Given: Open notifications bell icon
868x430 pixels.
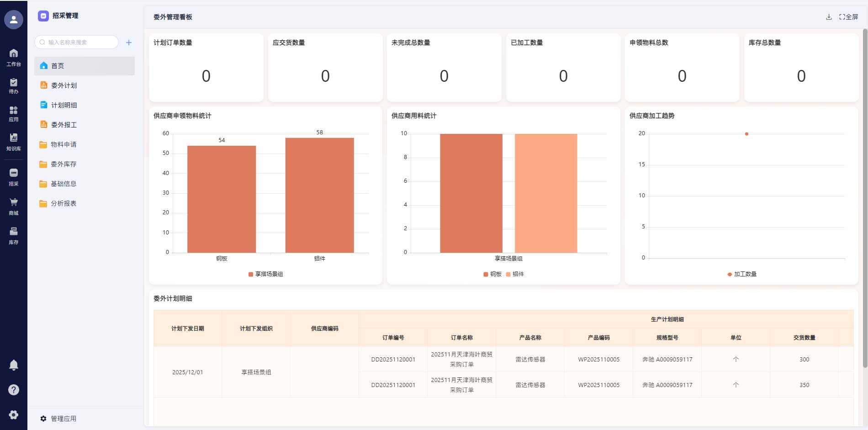Looking at the screenshot, I should click(x=14, y=365).
